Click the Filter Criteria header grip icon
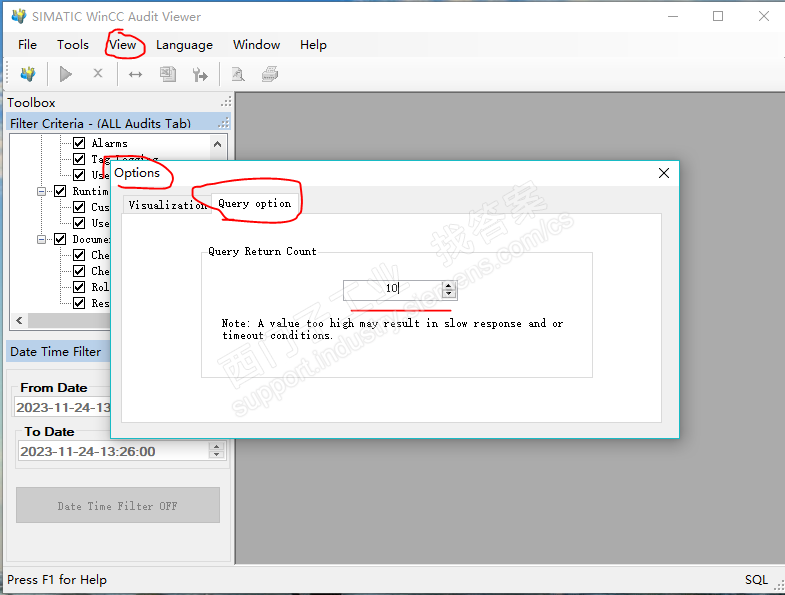The width and height of the screenshot is (785, 595). pos(223,122)
